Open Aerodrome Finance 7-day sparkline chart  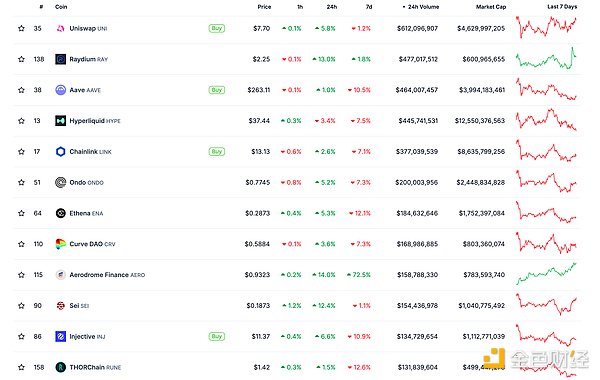(546, 274)
